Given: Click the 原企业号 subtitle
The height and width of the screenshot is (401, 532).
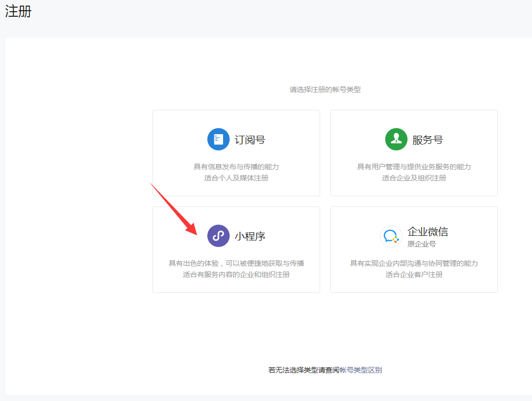Looking at the screenshot, I should [x=421, y=244].
